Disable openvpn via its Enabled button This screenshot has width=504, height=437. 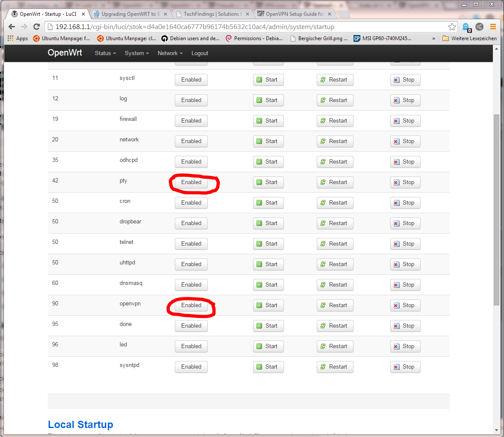point(191,305)
